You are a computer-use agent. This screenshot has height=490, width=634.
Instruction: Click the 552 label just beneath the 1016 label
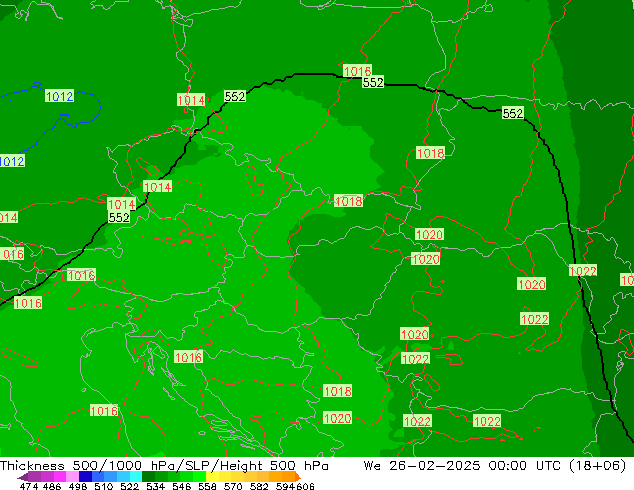click(x=373, y=82)
